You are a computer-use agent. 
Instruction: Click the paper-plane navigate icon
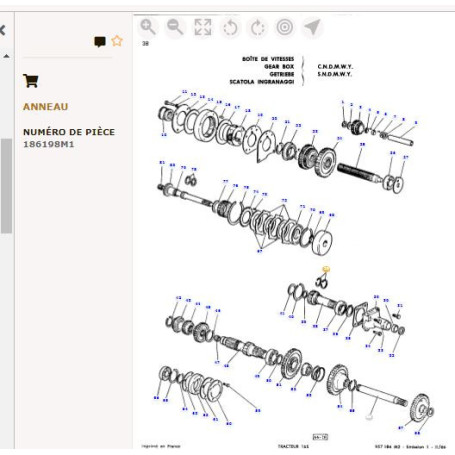312,27
